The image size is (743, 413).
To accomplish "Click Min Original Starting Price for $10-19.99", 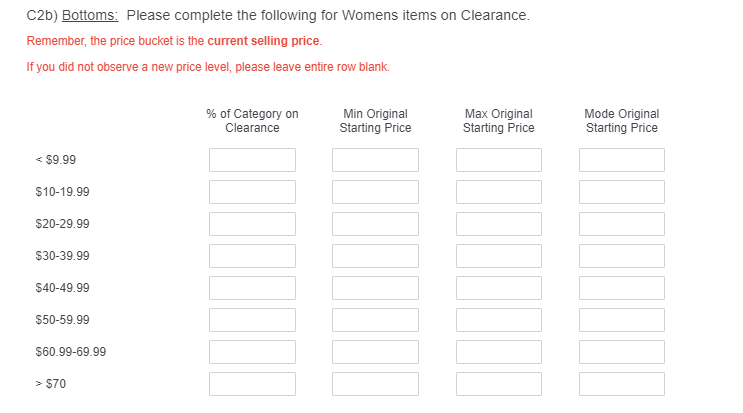I will [375, 192].
